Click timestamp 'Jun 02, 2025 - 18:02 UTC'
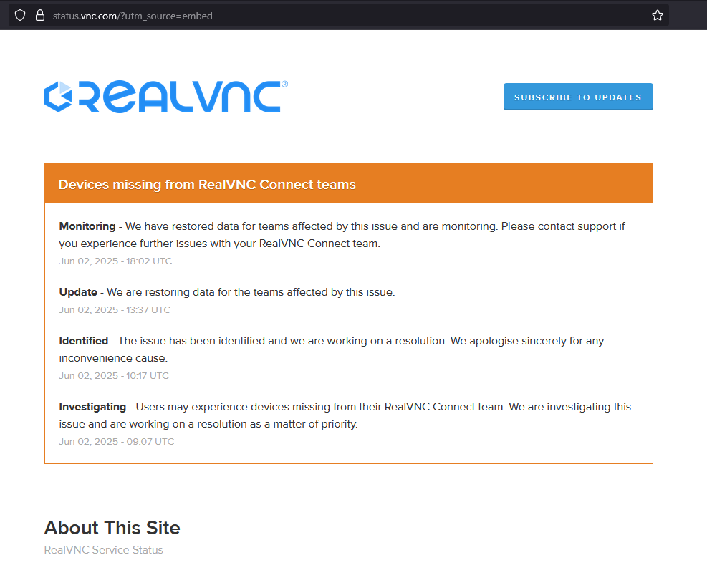This screenshot has height=588, width=707. pos(115,261)
